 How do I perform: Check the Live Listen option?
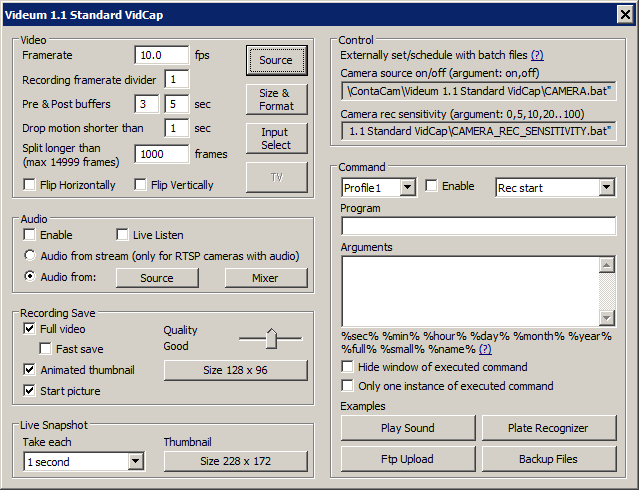(x=123, y=235)
